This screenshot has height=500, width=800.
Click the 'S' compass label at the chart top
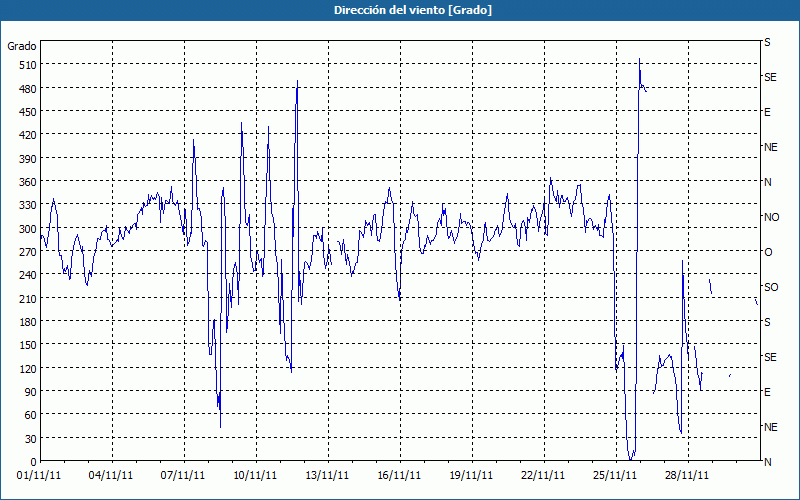[767, 42]
